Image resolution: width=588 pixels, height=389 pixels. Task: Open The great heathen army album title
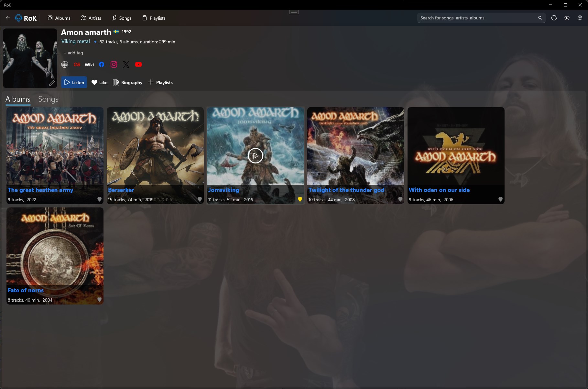(x=40, y=190)
